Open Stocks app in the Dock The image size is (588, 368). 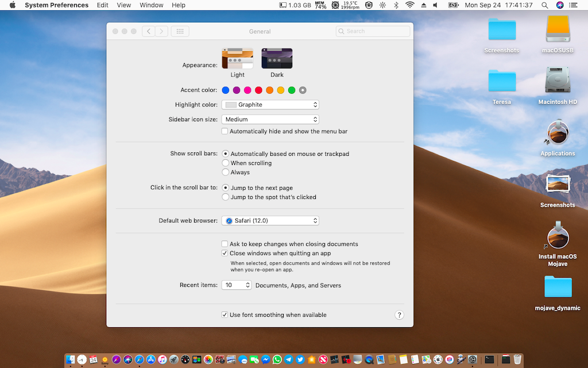coord(335,359)
